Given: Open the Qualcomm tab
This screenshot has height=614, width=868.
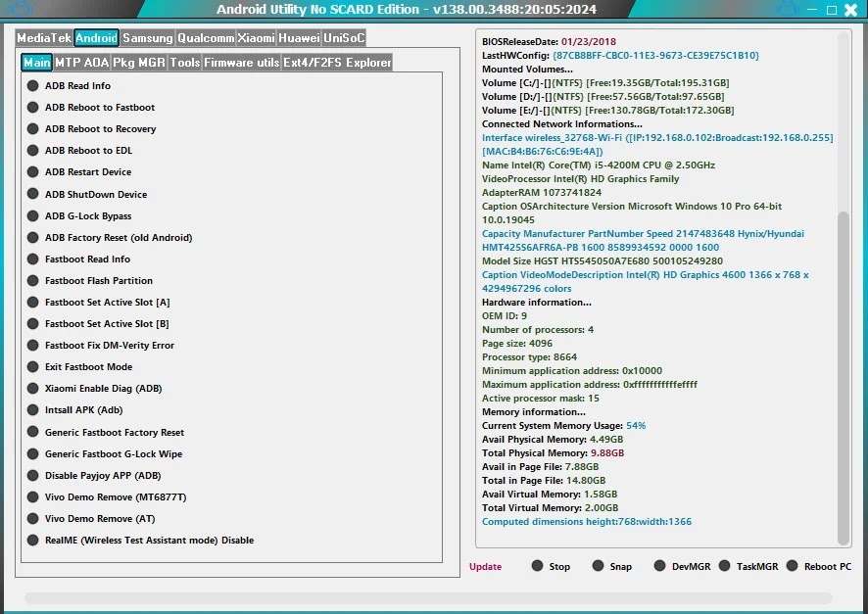Looking at the screenshot, I should tap(206, 38).
